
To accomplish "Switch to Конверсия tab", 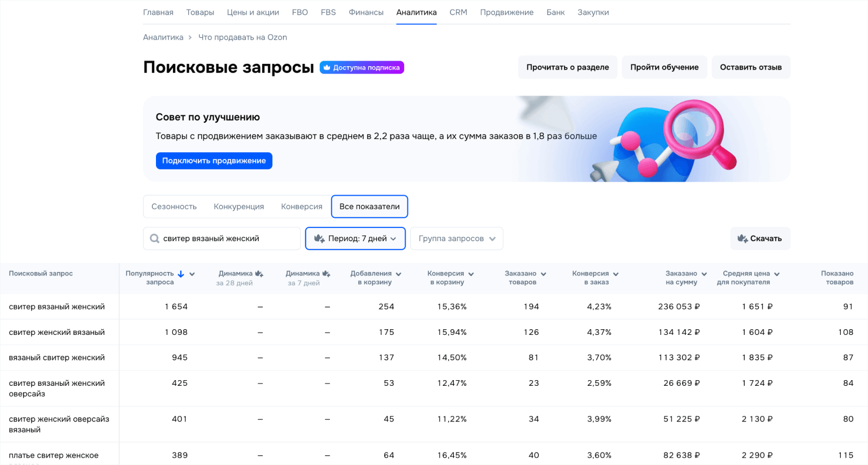I will coord(302,206).
